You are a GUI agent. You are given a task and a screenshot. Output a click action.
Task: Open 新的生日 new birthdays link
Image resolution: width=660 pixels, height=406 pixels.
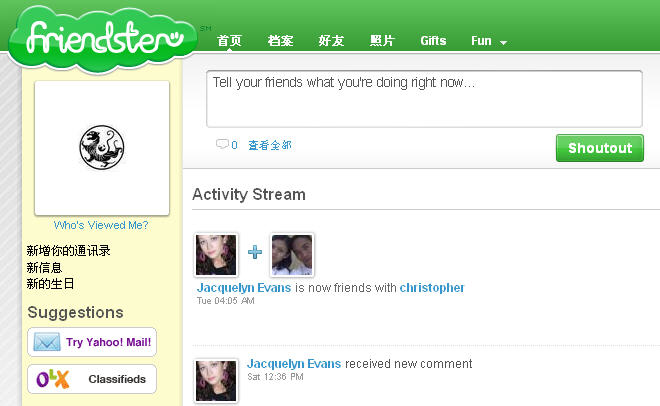coord(50,284)
